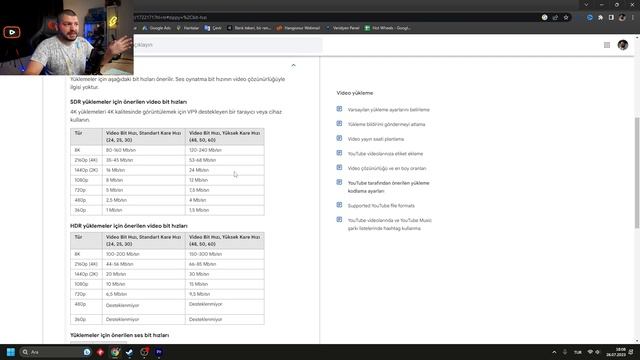Open 'Video yayın saati planlama' article
This screenshot has height=360, width=640.
pos(376,139)
